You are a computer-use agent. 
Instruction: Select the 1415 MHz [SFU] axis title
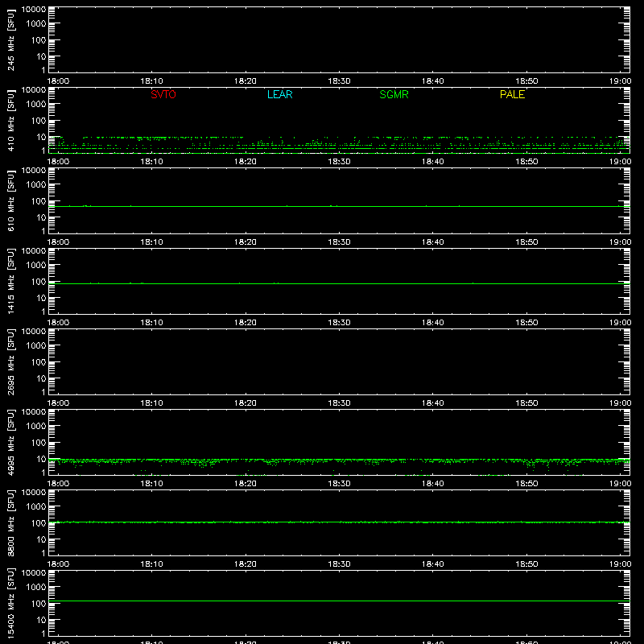click(10, 282)
